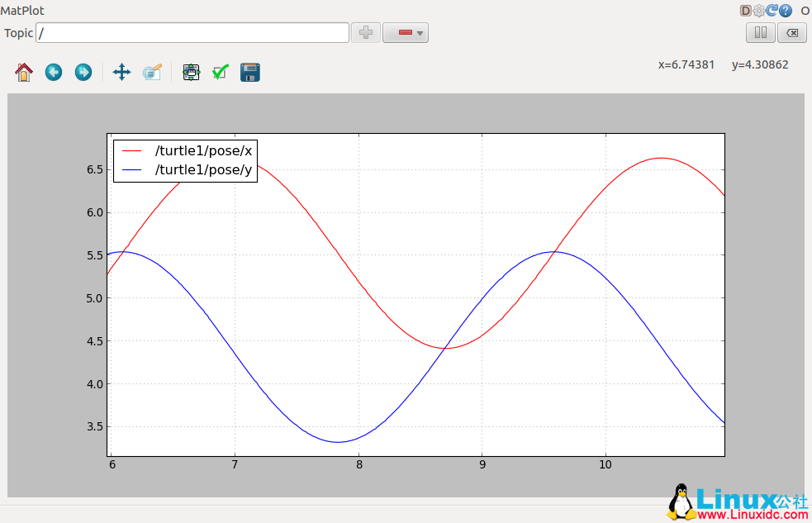Reload plugin with blue refresh icon

pyautogui.click(x=772, y=11)
